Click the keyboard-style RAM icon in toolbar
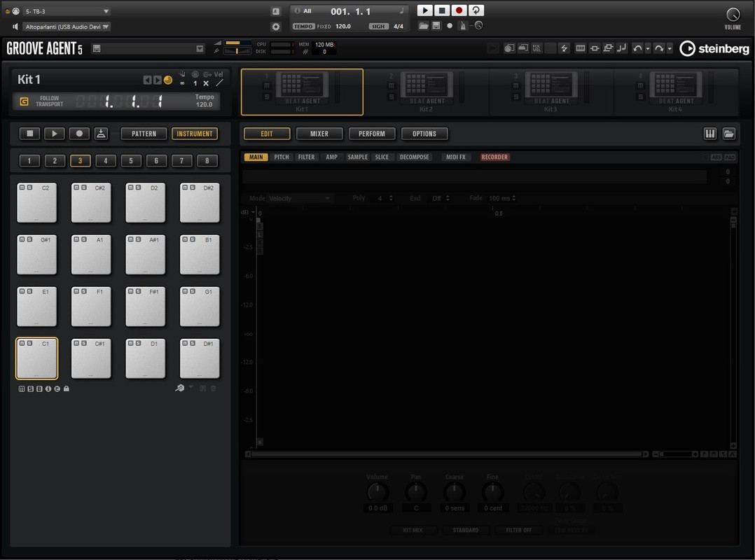755x560 pixels. 580,48
